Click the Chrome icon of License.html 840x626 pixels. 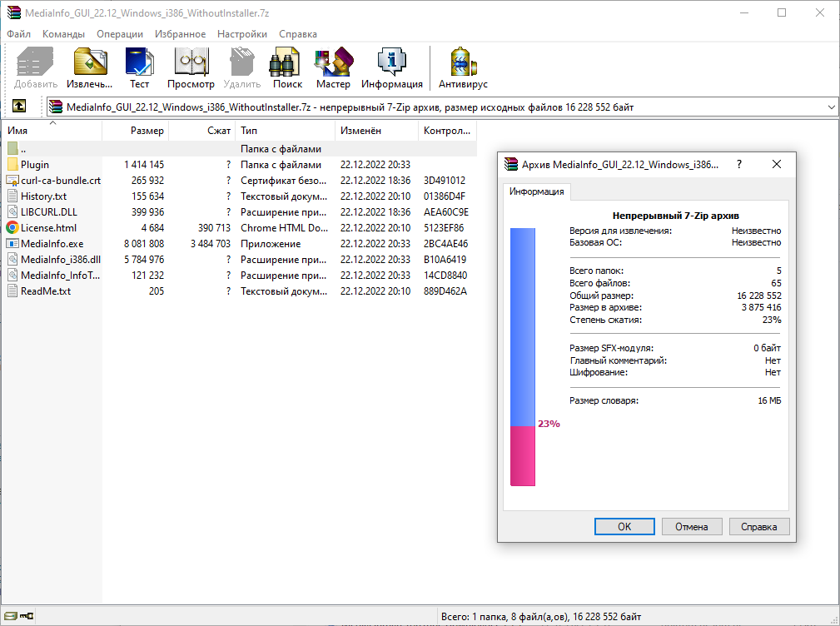12,227
